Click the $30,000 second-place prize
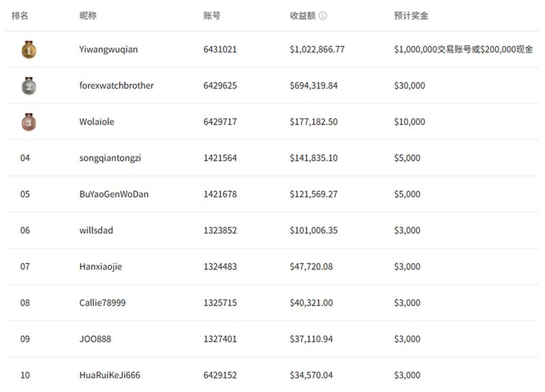This screenshot has height=392, width=545. click(x=409, y=86)
